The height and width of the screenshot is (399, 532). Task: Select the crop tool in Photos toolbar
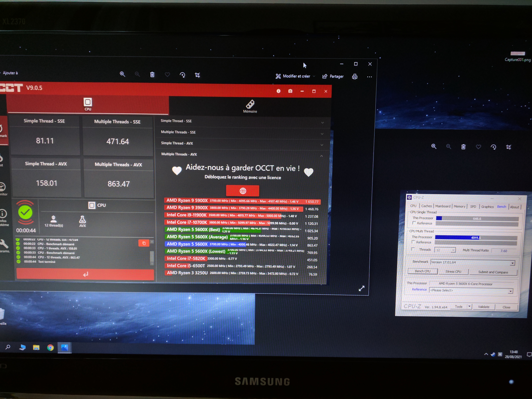197,75
